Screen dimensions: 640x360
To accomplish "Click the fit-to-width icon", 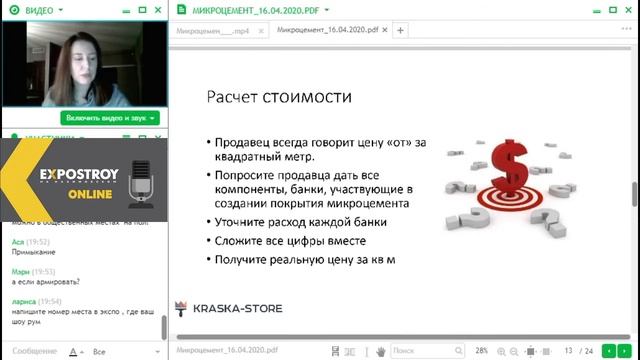I will 546,351.
